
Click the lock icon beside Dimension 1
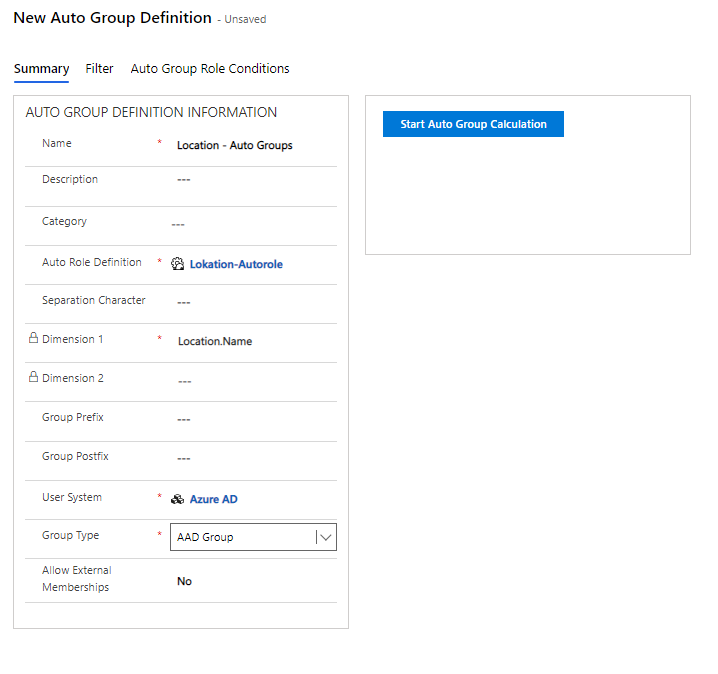point(33,339)
